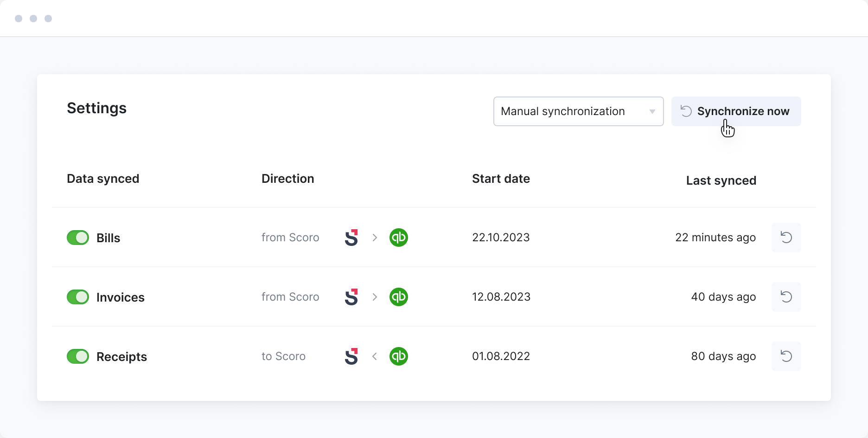Click the QuickBooks logo in Bills row
The height and width of the screenshot is (438, 868).
[x=398, y=238]
